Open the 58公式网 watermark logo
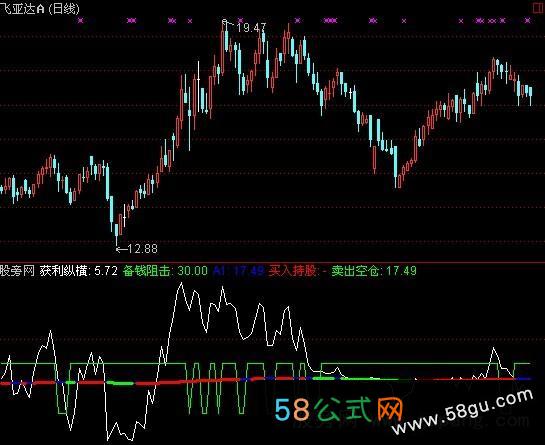 [339, 409]
